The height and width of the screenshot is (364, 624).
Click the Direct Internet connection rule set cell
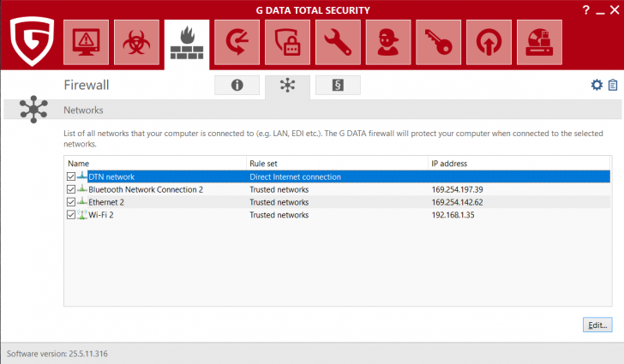coord(295,176)
